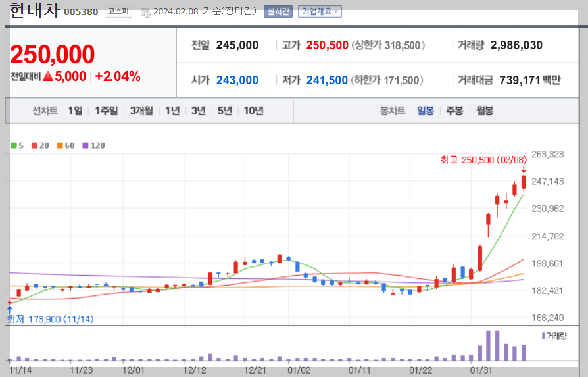Viewport: 588px width, 377px height.
Task: Click the 198,601 price axis label
Action: (547, 263)
